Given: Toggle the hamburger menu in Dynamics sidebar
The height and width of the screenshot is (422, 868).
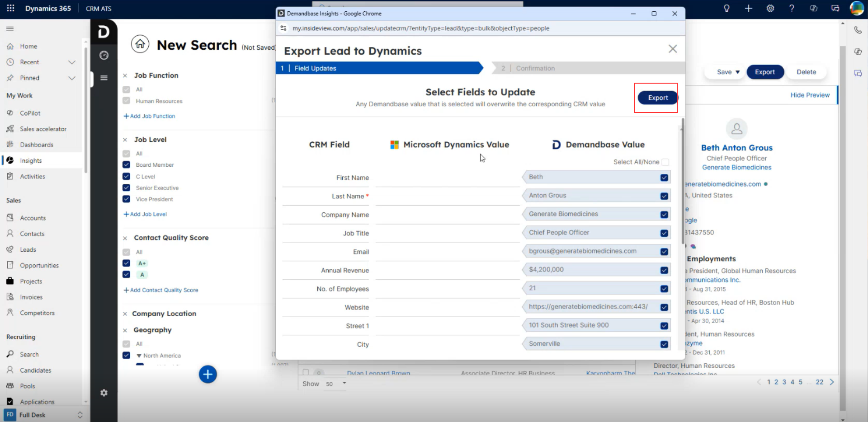Looking at the screenshot, I should 10,29.
